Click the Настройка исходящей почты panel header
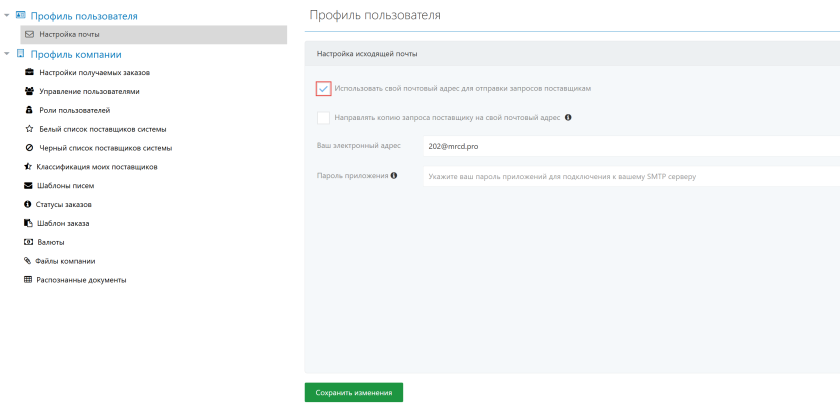This screenshot has height=415, width=840. tap(572, 54)
